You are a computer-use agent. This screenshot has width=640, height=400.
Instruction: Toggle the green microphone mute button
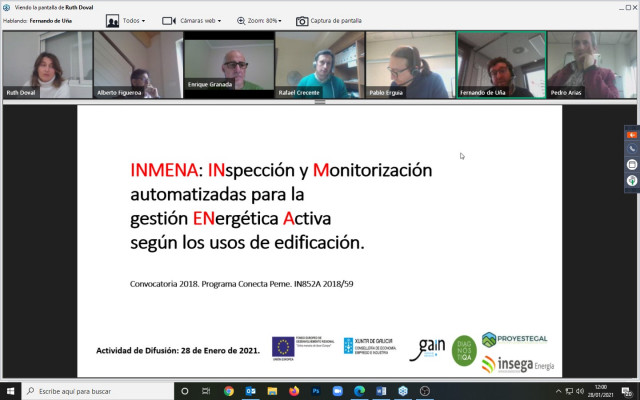pyautogui.click(x=632, y=180)
